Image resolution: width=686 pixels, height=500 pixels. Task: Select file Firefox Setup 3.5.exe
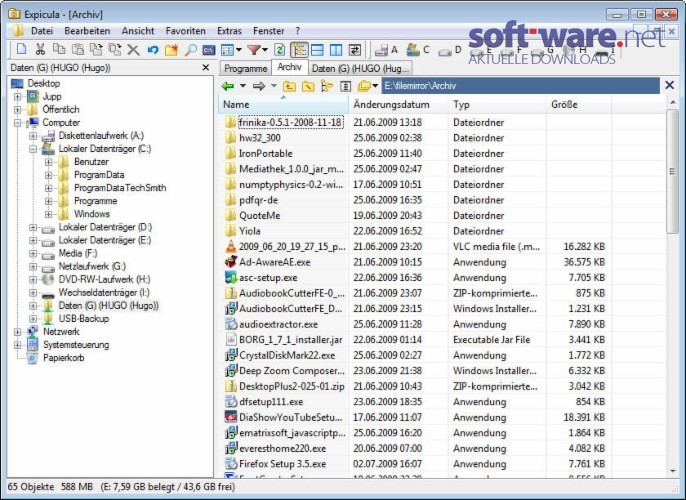(282, 464)
